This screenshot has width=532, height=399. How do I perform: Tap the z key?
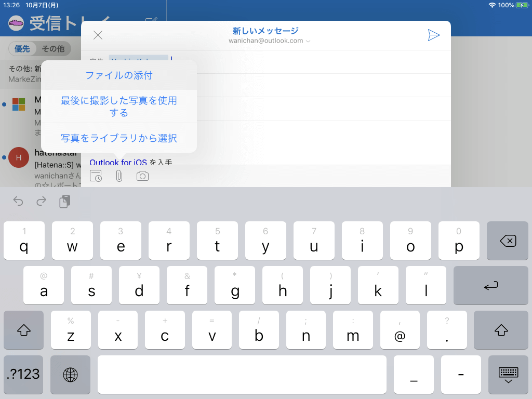coord(71,330)
